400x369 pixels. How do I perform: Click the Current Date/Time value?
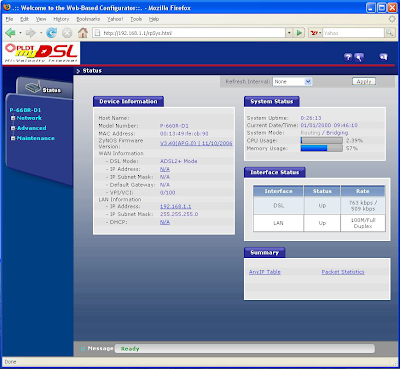click(329, 125)
